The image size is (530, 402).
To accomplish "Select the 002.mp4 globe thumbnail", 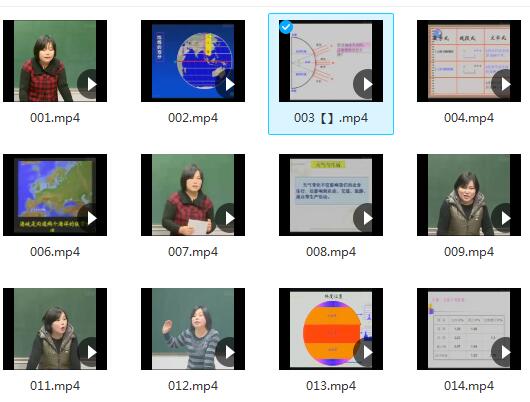I will click(x=193, y=61).
